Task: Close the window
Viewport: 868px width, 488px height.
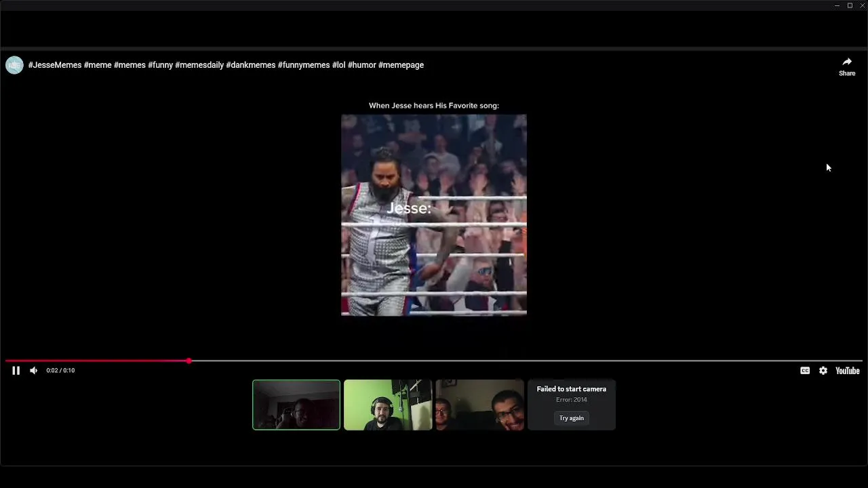Action: 863,5
